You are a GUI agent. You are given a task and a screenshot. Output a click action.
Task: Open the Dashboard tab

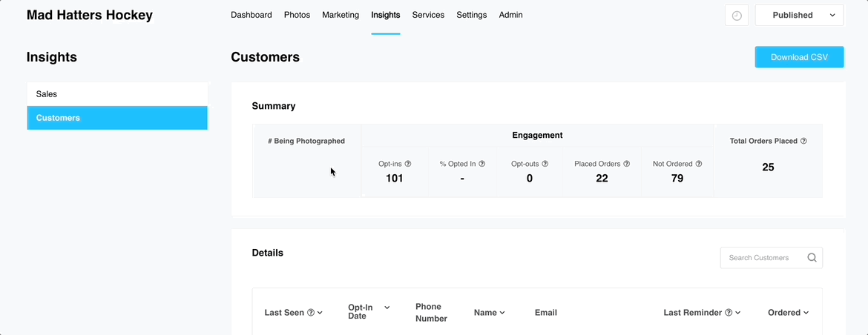tap(251, 15)
